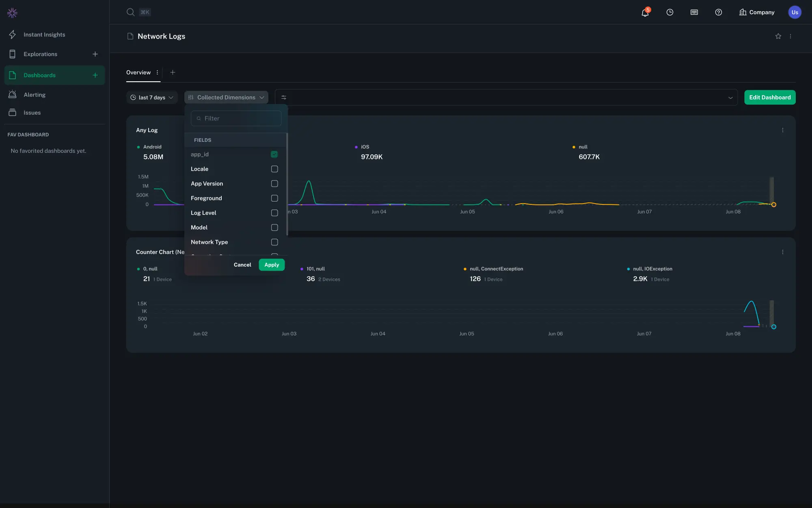The width and height of the screenshot is (812, 508).
Task: Open the search magnifier icon
Action: pos(130,12)
